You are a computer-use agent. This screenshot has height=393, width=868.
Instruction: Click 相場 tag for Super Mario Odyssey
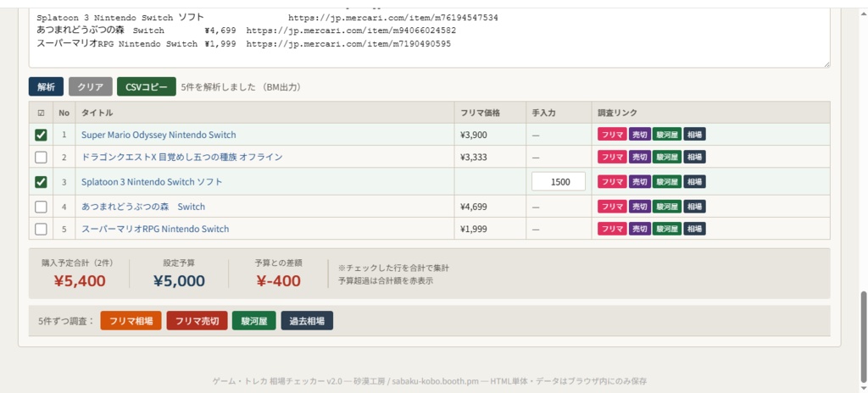694,135
